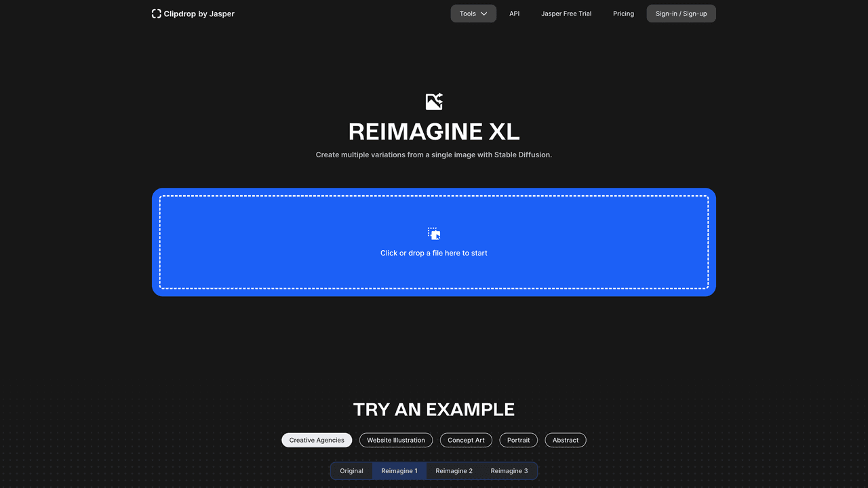Select the Concept Art example category
Viewport: 868px width, 488px height.
466,440
